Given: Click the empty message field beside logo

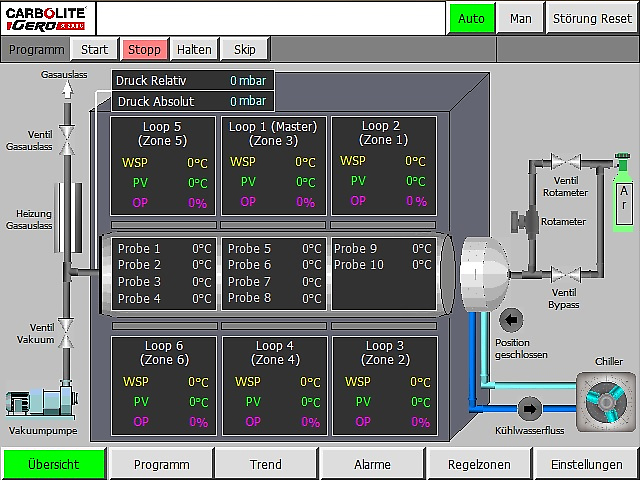Looking at the screenshot, I should pos(271,18).
